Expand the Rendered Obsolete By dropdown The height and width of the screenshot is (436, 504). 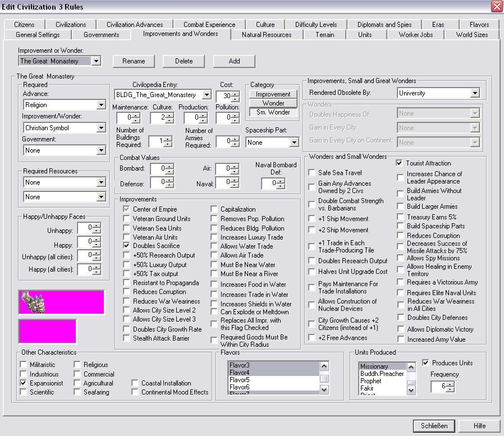point(475,93)
